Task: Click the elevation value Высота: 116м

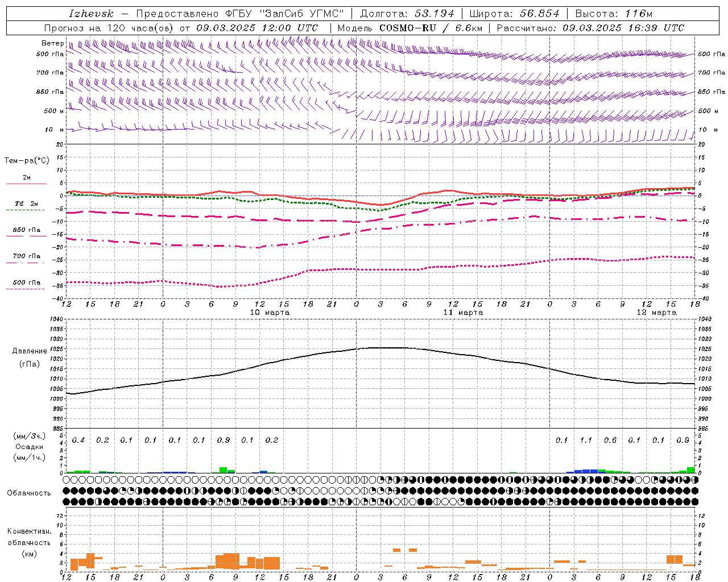Action: pos(614,14)
